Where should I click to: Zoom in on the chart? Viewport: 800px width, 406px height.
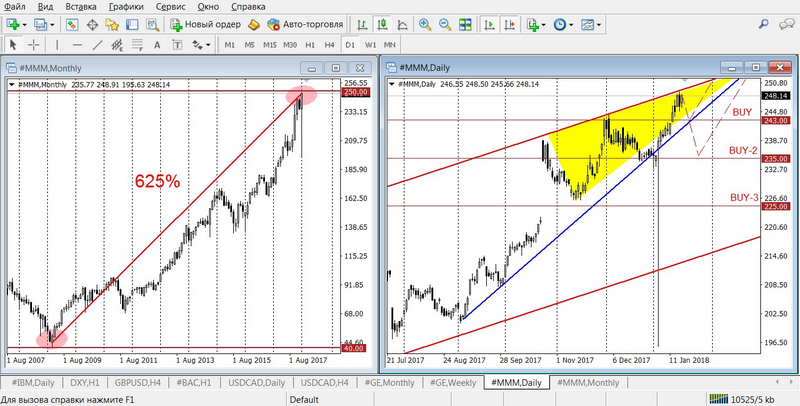(426, 24)
